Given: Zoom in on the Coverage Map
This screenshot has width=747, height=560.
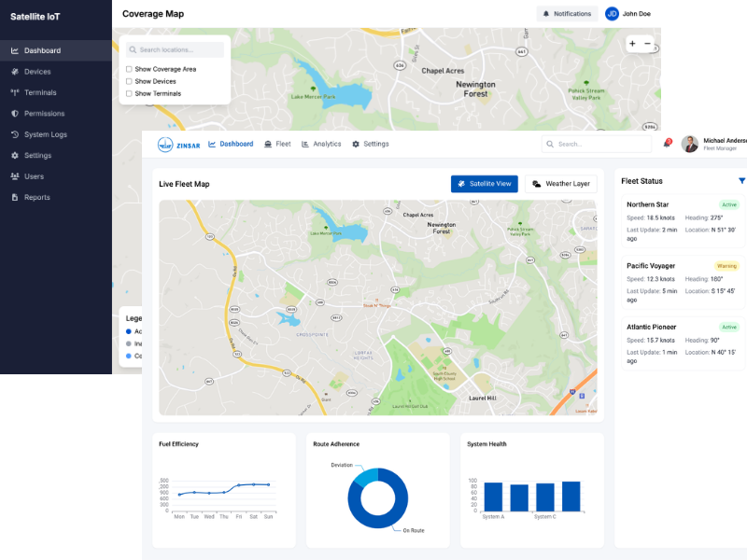Looking at the screenshot, I should click(x=632, y=44).
